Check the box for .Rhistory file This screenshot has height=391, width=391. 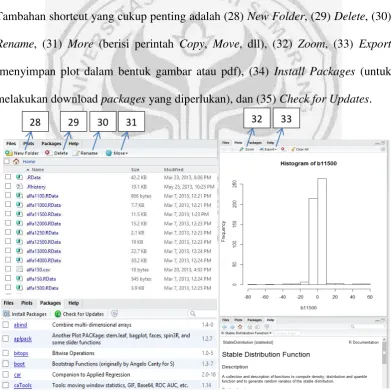coord(8,186)
